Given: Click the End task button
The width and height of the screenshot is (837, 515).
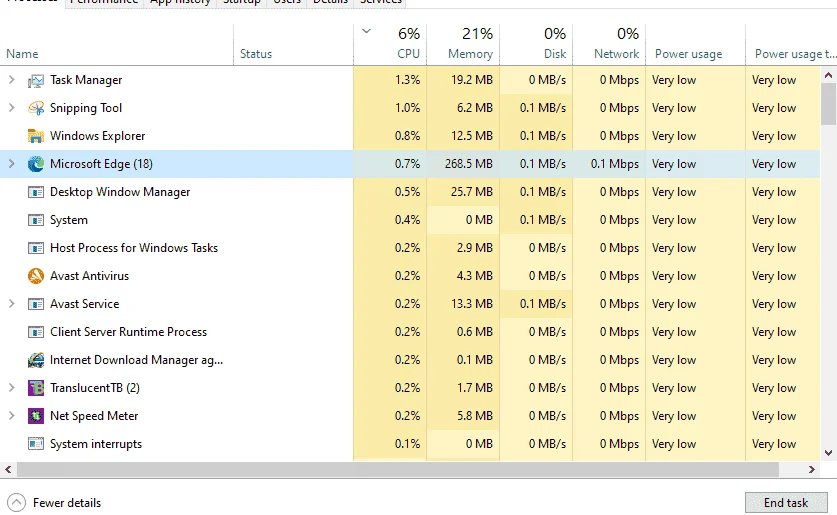Looking at the screenshot, I should point(786,503).
